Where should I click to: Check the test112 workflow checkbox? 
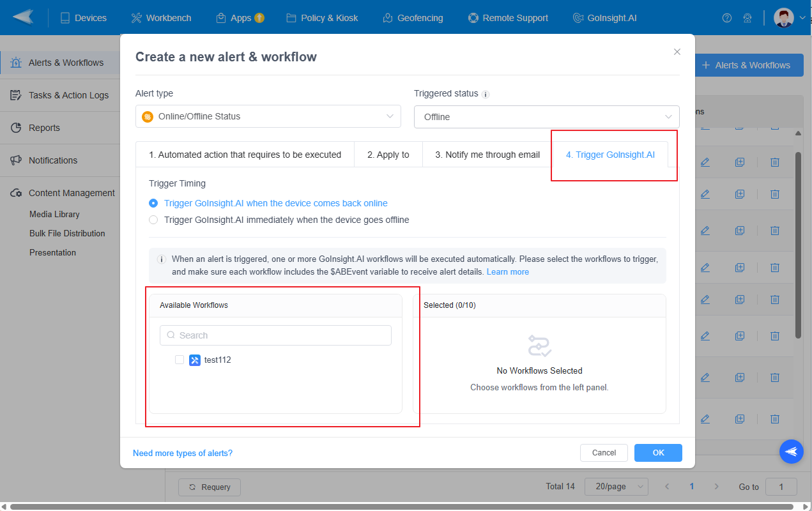(x=180, y=360)
